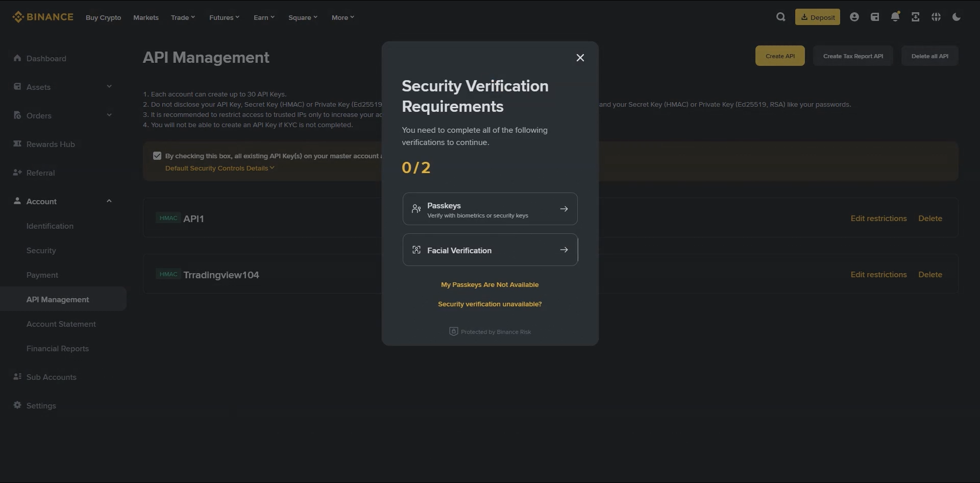Edit restrictions for Trradingview104
The width and height of the screenshot is (980, 483).
point(878,274)
